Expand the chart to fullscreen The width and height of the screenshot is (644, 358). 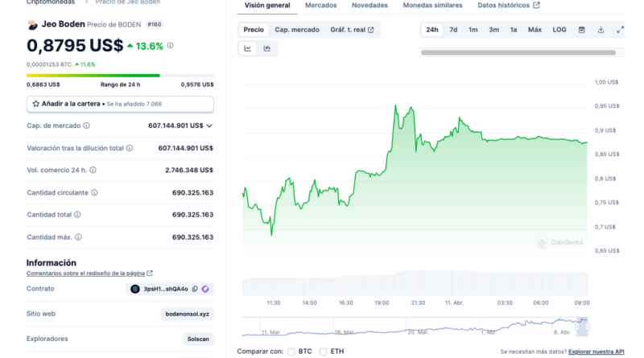[620, 30]
